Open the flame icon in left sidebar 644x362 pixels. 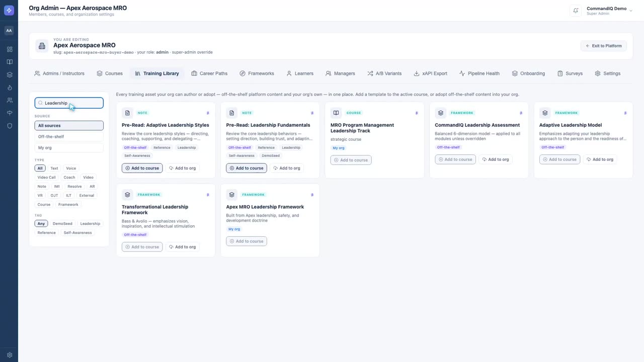click(9, 87)
